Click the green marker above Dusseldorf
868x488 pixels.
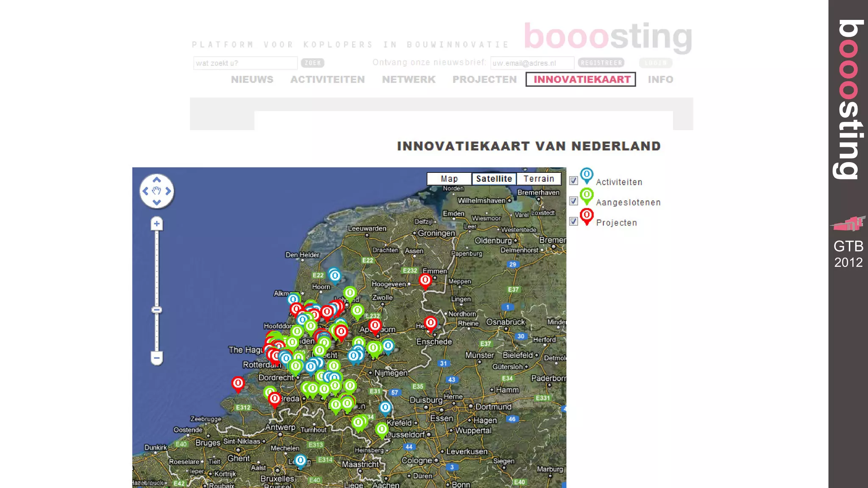382,430
